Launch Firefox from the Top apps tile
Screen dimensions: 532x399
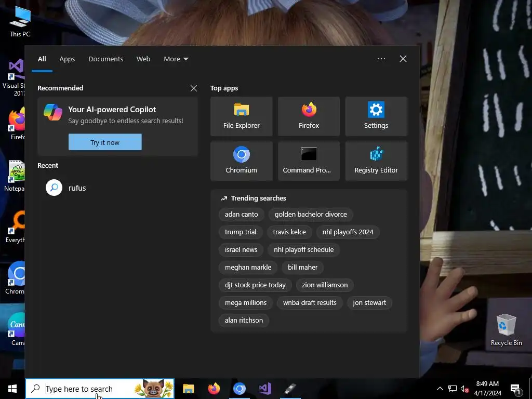[309, 116]
